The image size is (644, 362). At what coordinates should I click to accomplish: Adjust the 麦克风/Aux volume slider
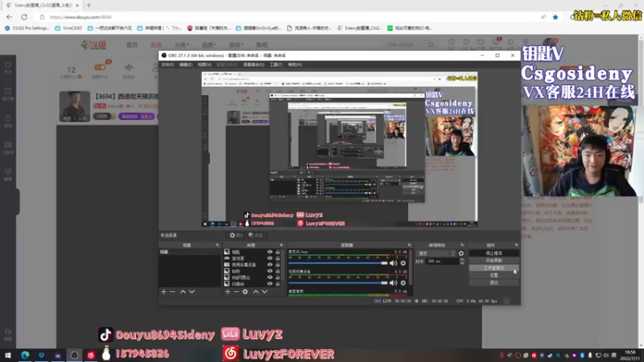click(338, 263)
